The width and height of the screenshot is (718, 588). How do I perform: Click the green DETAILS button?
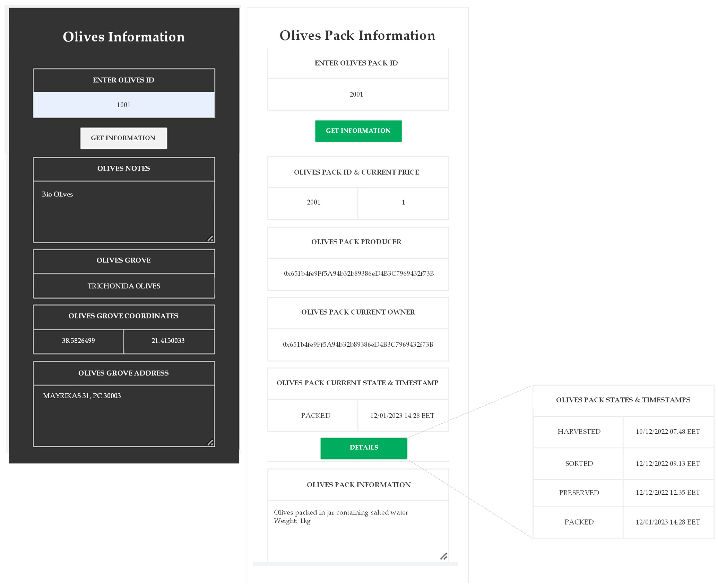point(364,448)
